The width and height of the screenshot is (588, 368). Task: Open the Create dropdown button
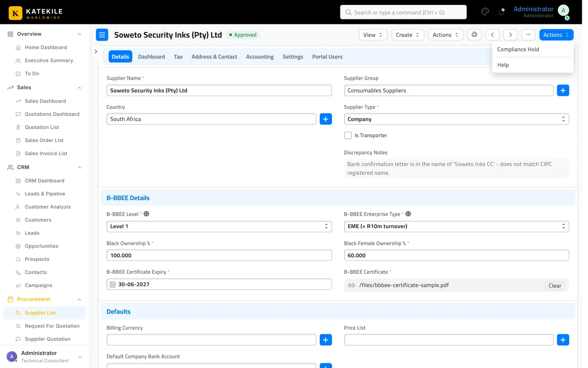pos(408,35)
